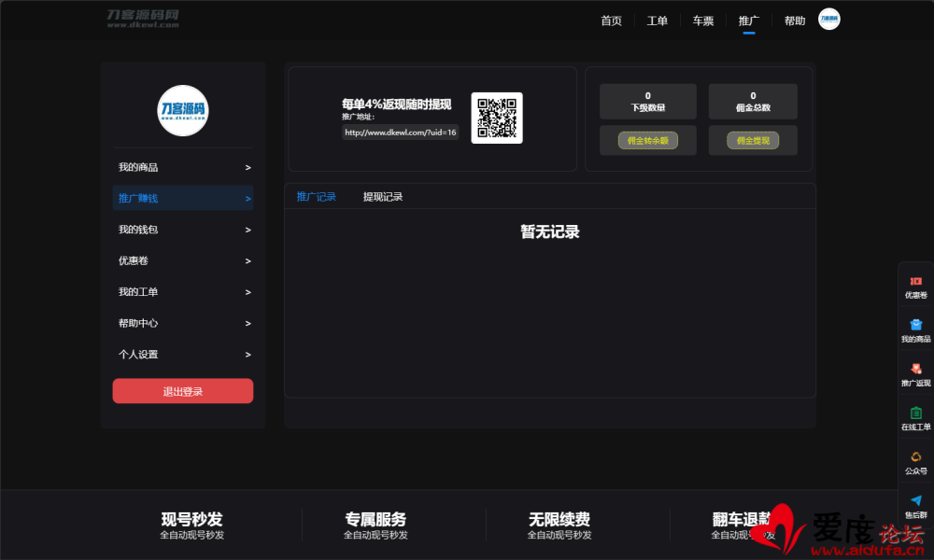Click the 佣金转余额 button
934x560 pixels.
pos(647,140)
